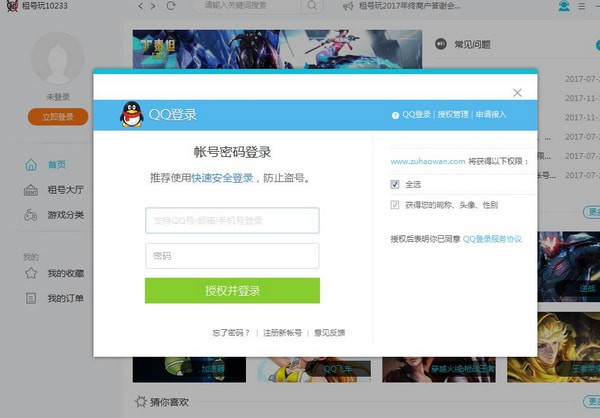Click the QQ登录 header link
This screenshot has height=418, width=600.
pos(416,114)
